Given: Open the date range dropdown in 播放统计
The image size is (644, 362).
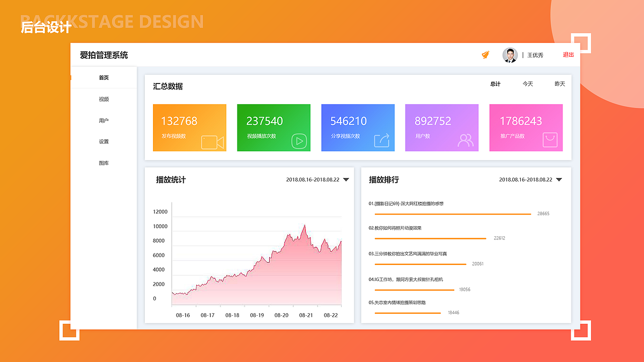Looking at the screenshot, I should coord(346,179).
